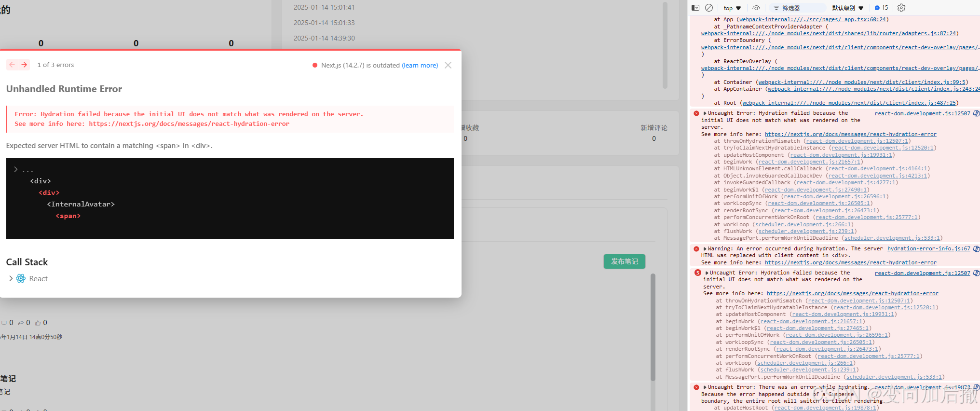The width and height of the screenshot is (980, 411).
Task: Click the notes panel vertical scrollbar
Action: 653,328
